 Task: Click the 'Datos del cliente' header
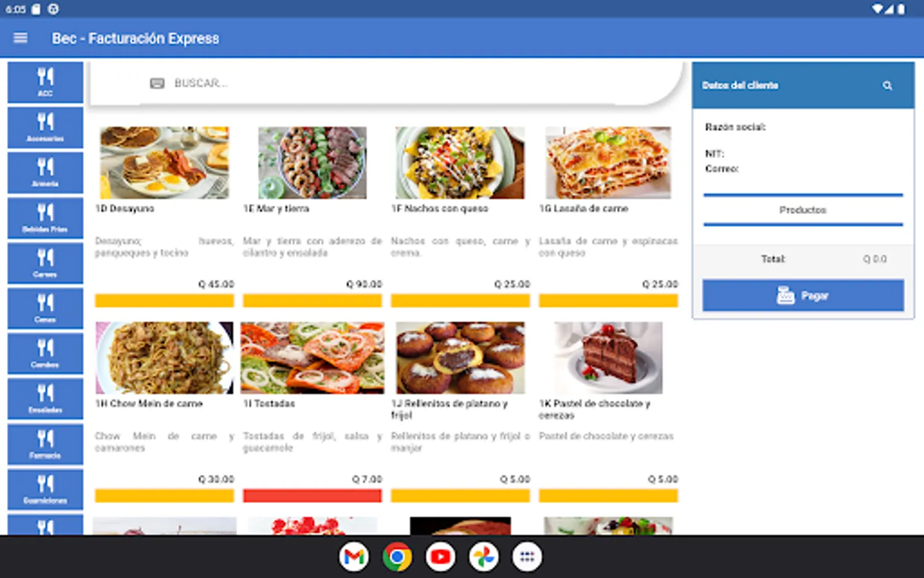click(740, 85)
